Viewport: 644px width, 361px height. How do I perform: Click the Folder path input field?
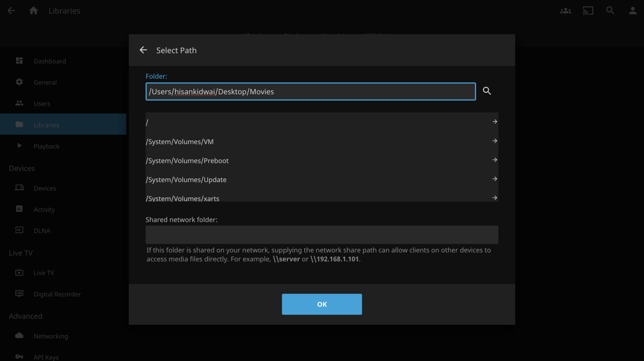(x=310, y=92)
